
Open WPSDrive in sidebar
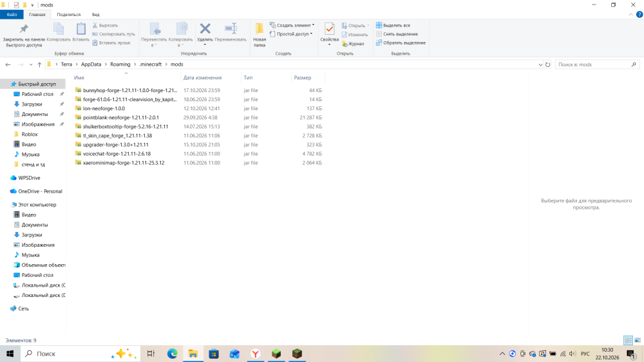[x=29, y=178]
